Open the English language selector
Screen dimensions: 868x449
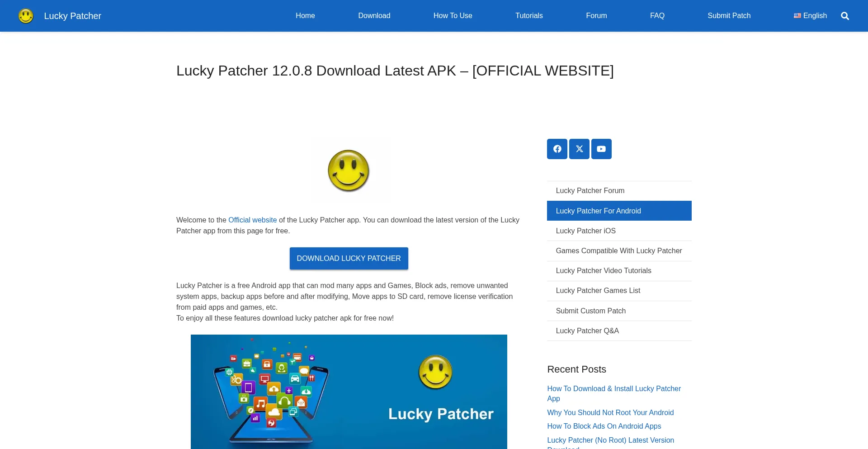pyautogui.click(x=810, y=15)
